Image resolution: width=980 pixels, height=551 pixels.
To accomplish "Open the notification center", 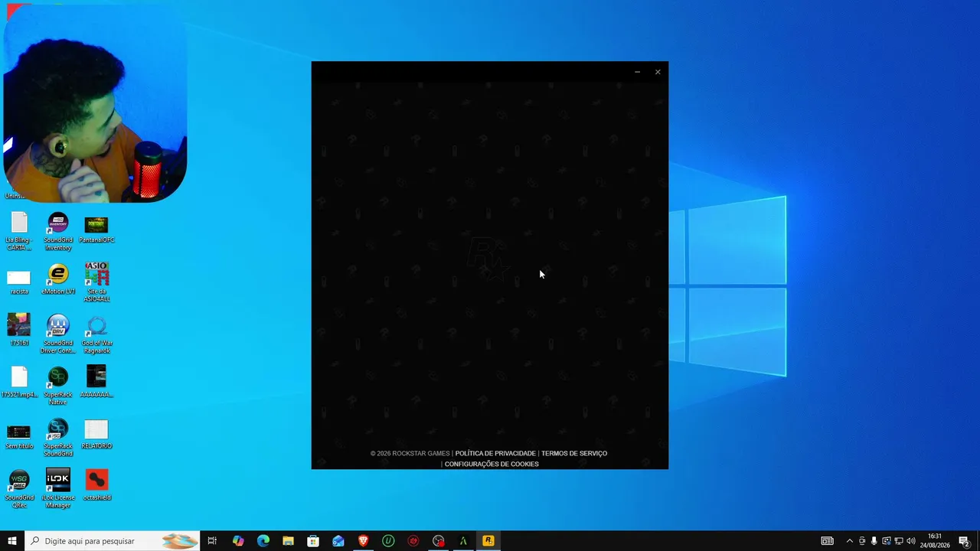I will point(964,541).
